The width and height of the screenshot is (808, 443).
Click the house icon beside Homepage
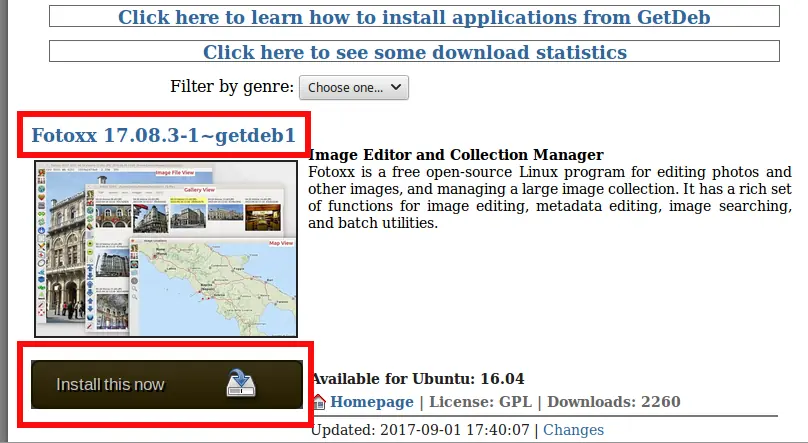pos(319,402)
